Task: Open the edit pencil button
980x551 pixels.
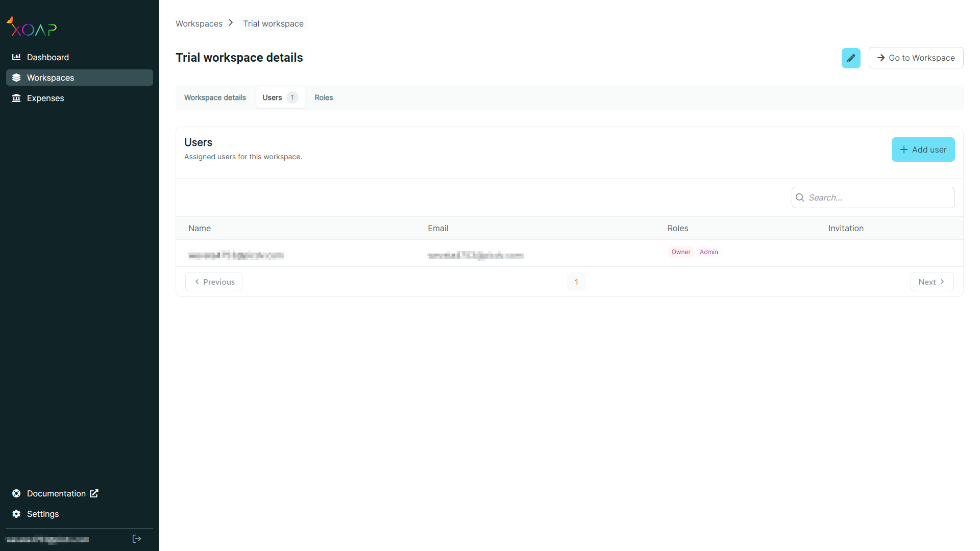Action: [x=850, y=58]
